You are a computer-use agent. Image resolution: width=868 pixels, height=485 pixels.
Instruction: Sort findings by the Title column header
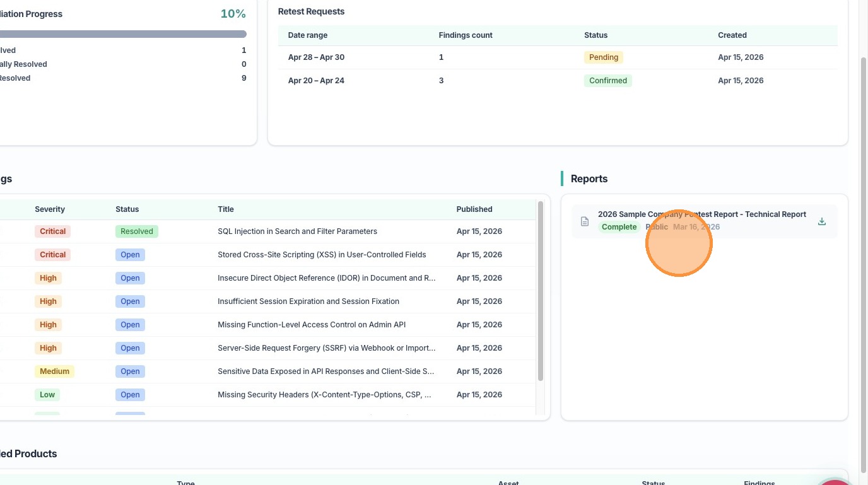(x=226, y=209)
